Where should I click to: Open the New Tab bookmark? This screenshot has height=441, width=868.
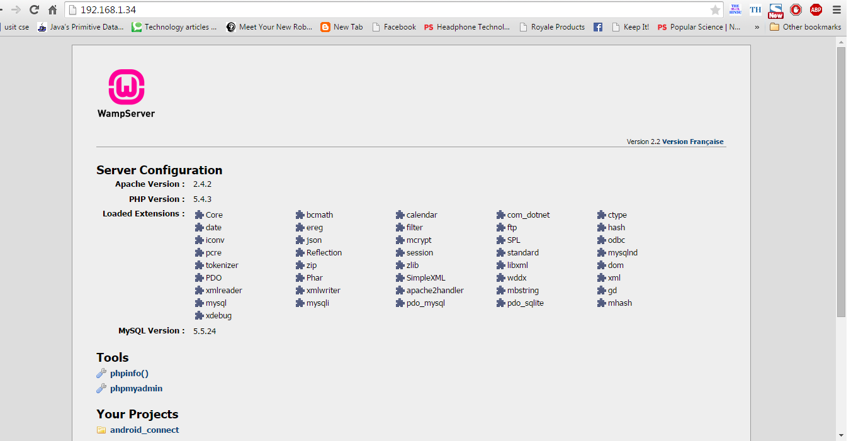coord(342,27)
